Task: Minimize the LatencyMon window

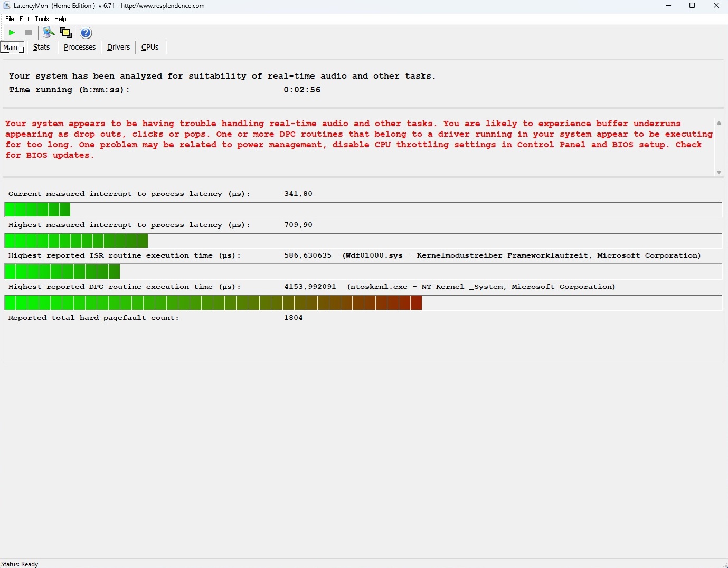Action: point(668,6)
